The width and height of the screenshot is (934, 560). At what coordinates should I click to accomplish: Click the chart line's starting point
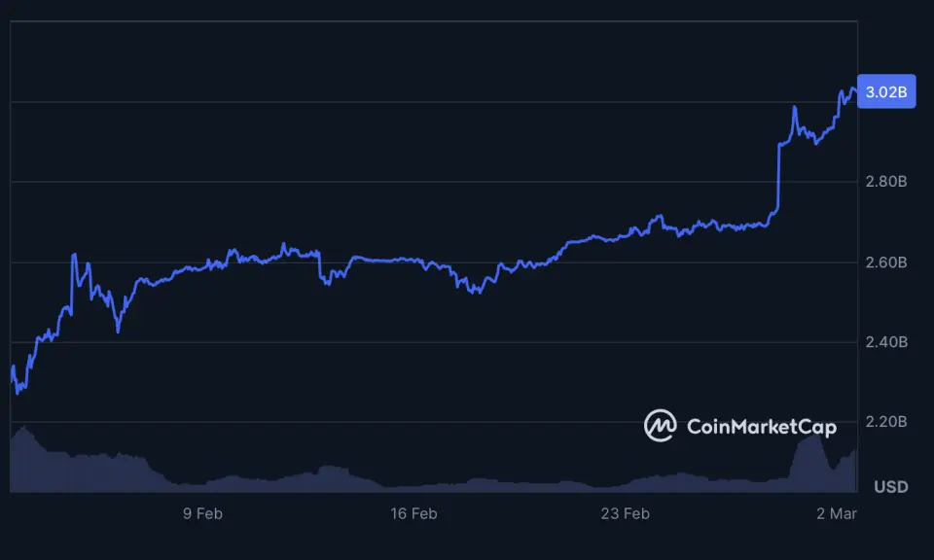12,367
